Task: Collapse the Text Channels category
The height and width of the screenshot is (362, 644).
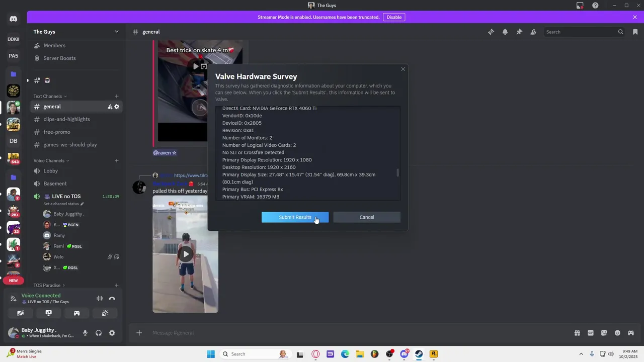Action: 50,96
